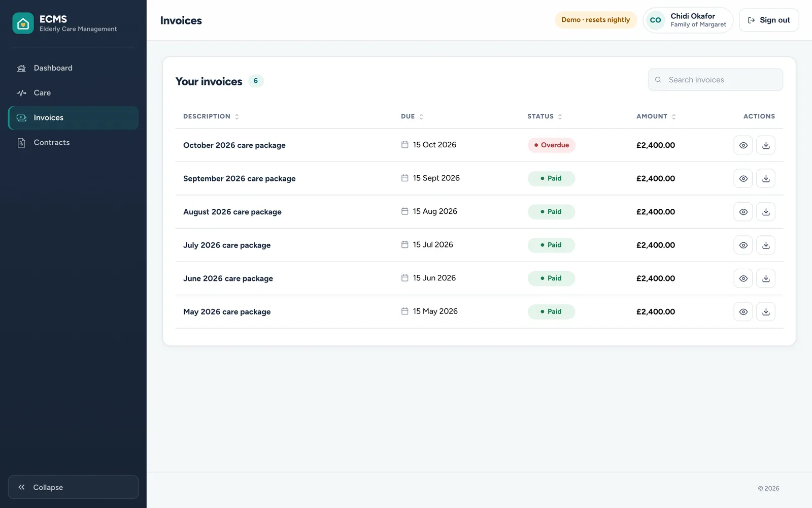The image size is (812, 508).
Task: Download the June 2026 care package invoice
Action: coord(766,278)
